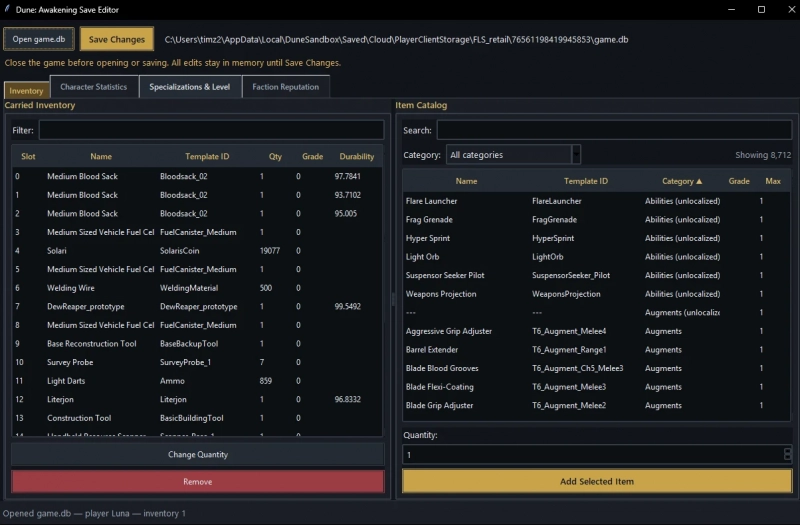
Task: Select Fuel Cell row in slot 5
Action: click(197, 269)
